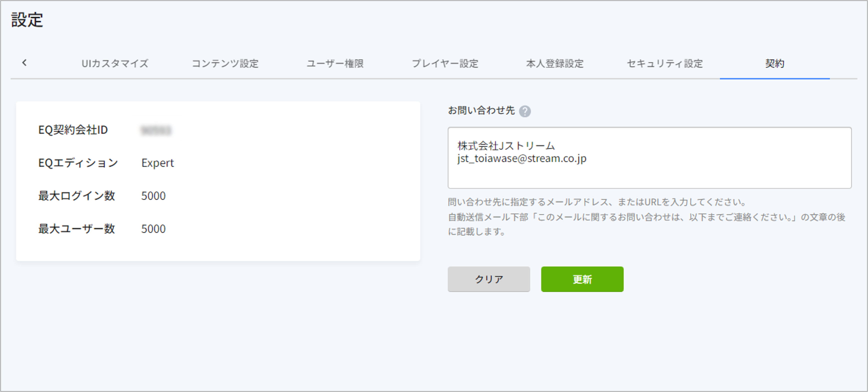Select the ユーザー権限 tab

335,64
